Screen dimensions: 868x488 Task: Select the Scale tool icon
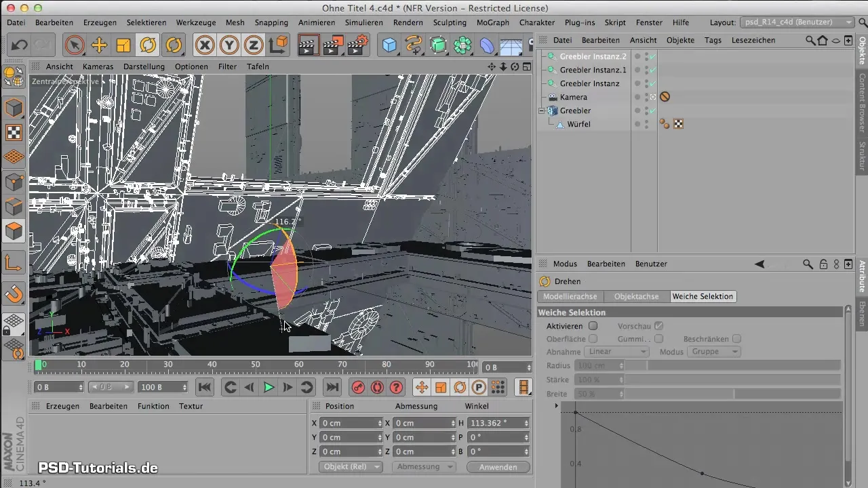[123, 45]
